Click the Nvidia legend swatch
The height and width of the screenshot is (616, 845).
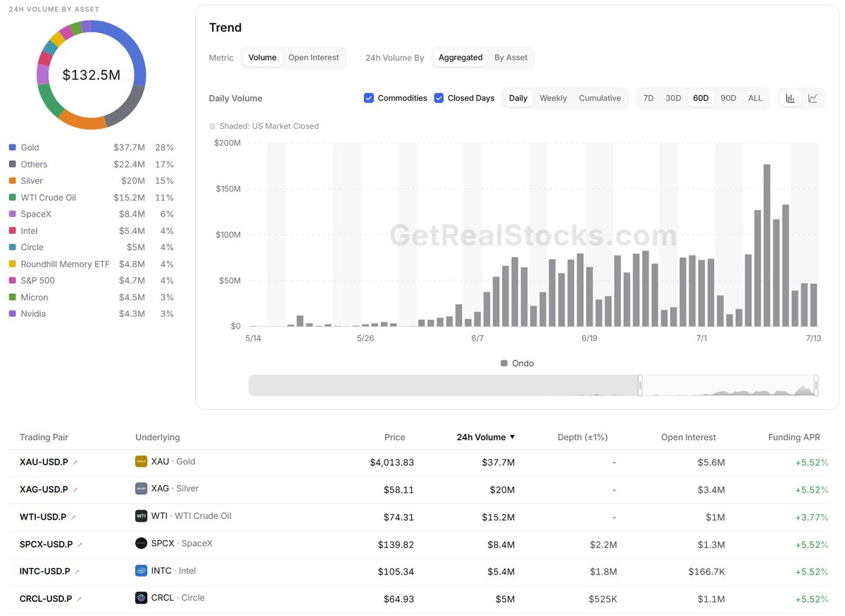12,314
